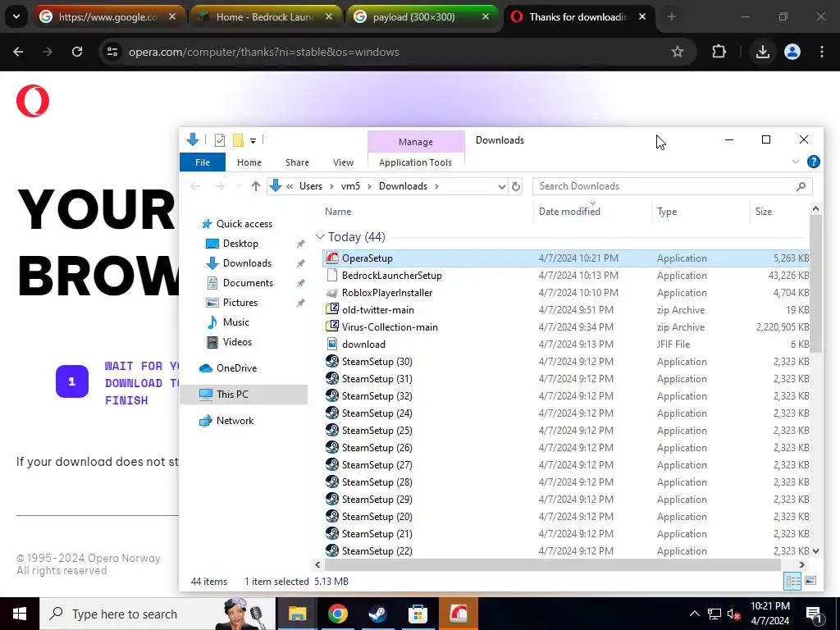This screenshot has height=630, width=840.
Task: Open Application Tools ribbon tab
Action: (415, 162)
